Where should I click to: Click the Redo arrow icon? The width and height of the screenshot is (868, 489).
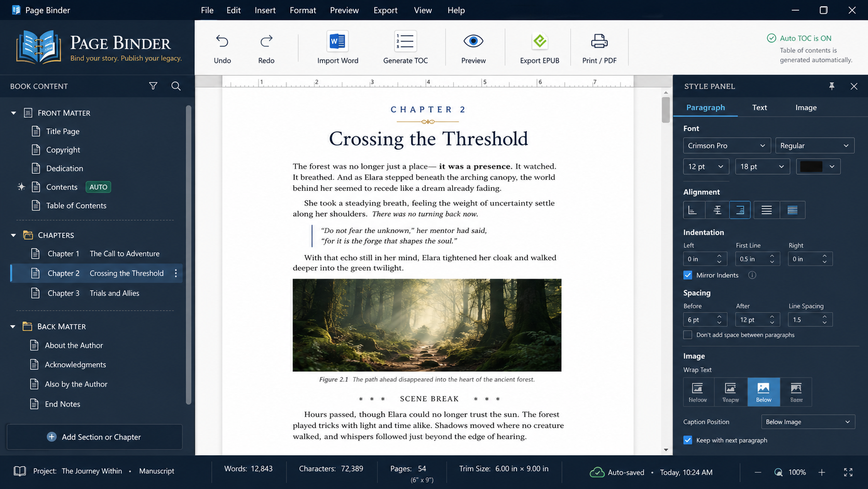click(x=266, y=41)
